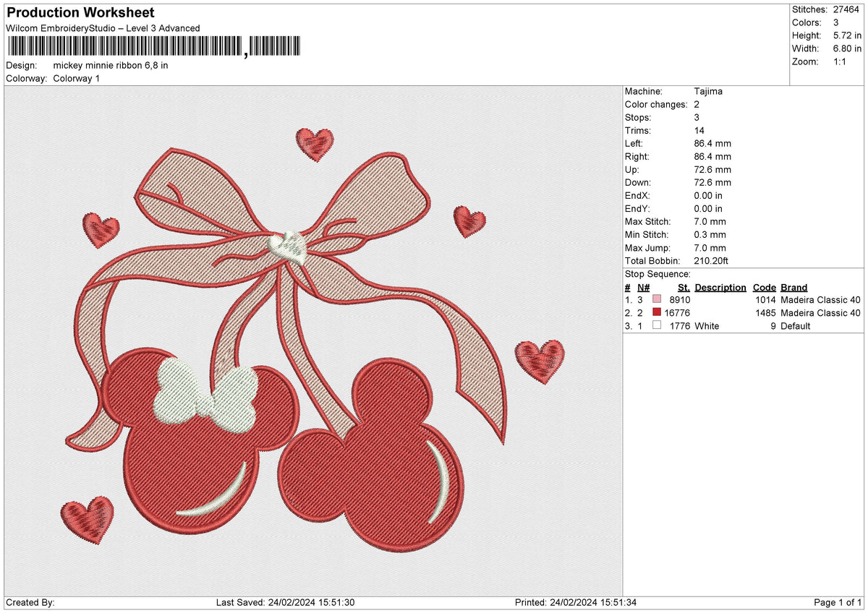Select 'Madeira Classic 40' brand for code 1014

point(821,300)
